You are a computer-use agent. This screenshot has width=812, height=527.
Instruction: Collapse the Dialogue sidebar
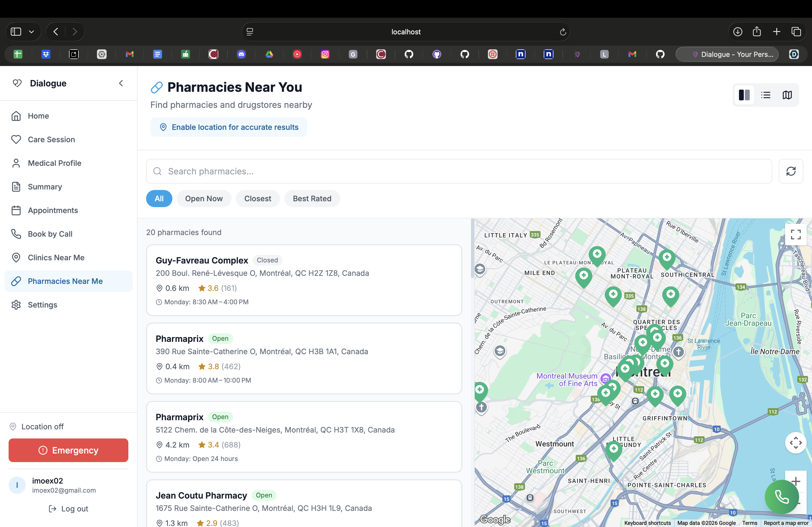pos(121,83)
